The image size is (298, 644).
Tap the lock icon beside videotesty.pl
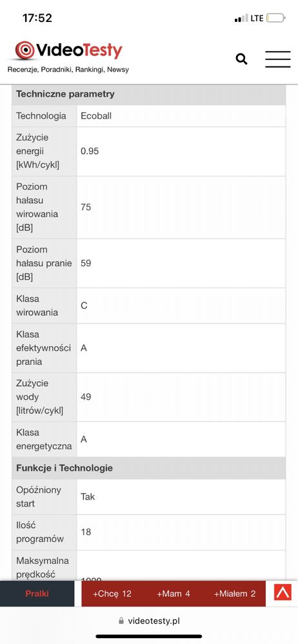pos(121,621)
